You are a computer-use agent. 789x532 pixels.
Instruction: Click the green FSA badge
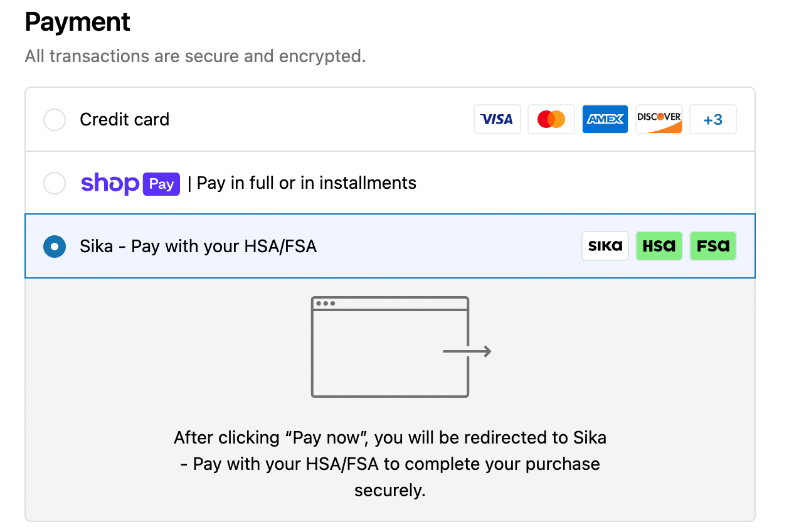712,246
